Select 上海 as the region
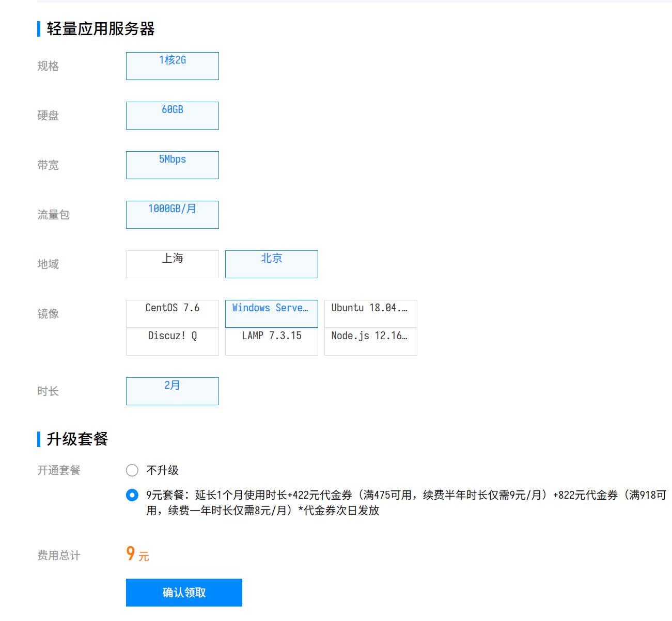Screen dimensions: 672x621 pyautogui.click(x=172, y=264)
